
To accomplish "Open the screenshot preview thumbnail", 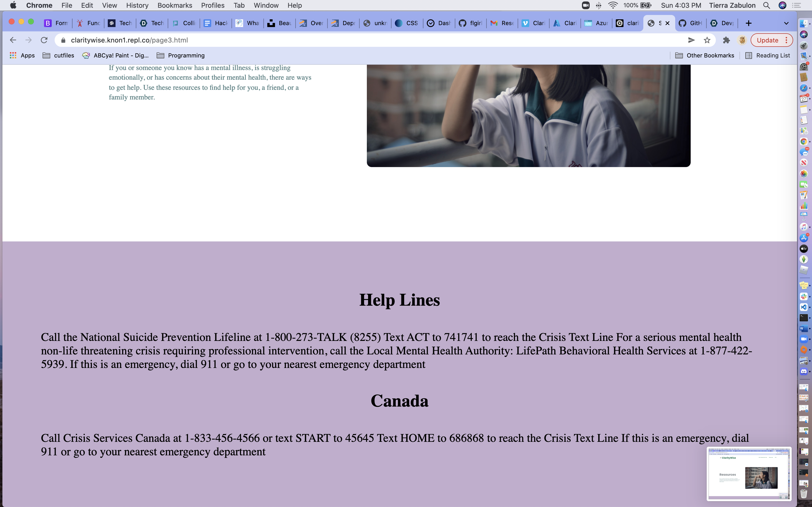I will coord(749,473).
